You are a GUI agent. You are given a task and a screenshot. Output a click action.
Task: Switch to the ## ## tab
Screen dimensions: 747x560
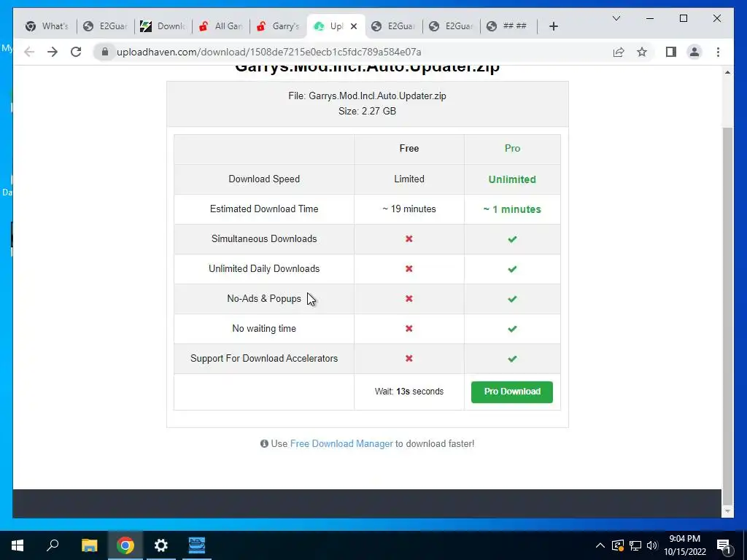(508, 26)
